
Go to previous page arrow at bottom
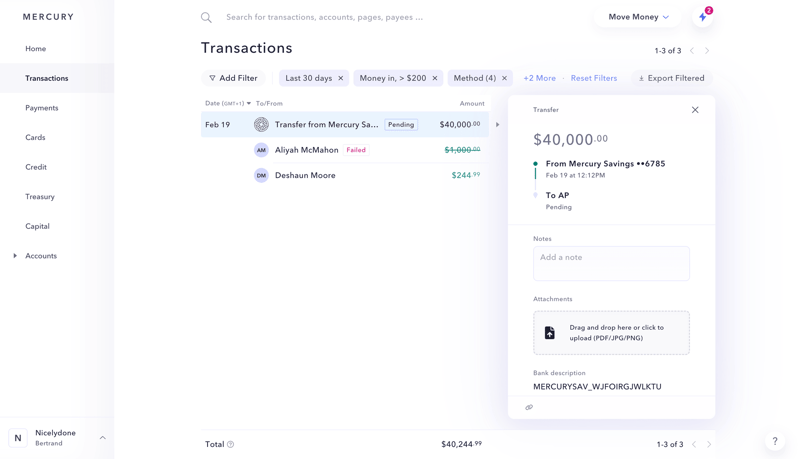pyautogui.click(x=694, y=444)
